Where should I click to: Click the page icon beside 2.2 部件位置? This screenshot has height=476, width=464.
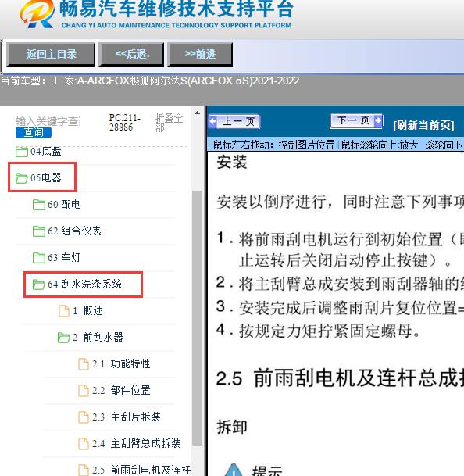[84, 390]
